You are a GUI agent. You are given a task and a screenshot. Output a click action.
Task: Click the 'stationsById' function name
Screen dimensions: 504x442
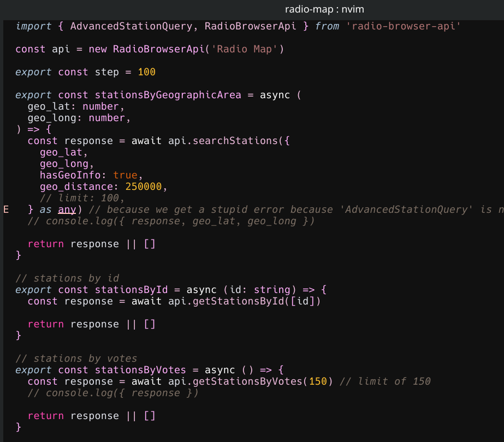tap(131, 290)
